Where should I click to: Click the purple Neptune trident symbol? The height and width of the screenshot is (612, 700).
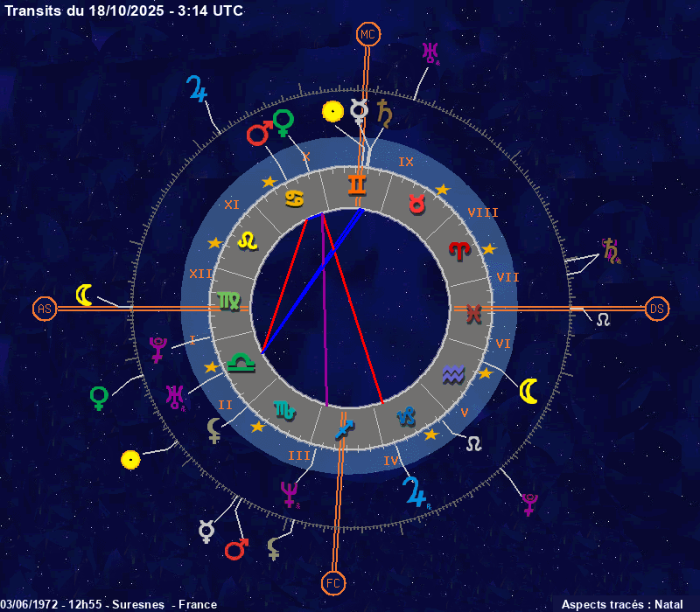288,494
